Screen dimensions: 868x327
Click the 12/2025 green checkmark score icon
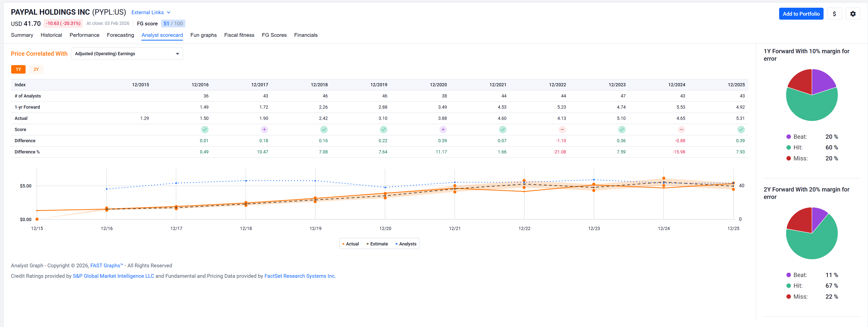[741, 130]
